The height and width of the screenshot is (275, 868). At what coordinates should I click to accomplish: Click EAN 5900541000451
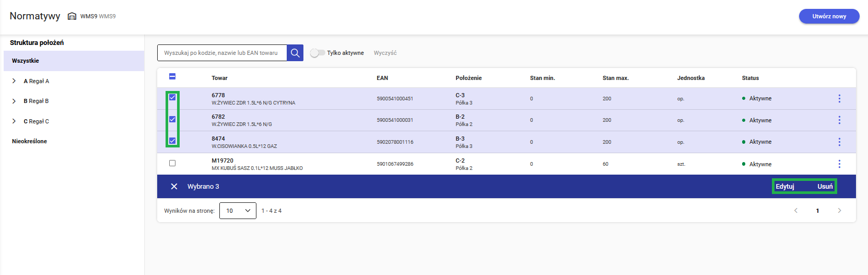(395, 98)
